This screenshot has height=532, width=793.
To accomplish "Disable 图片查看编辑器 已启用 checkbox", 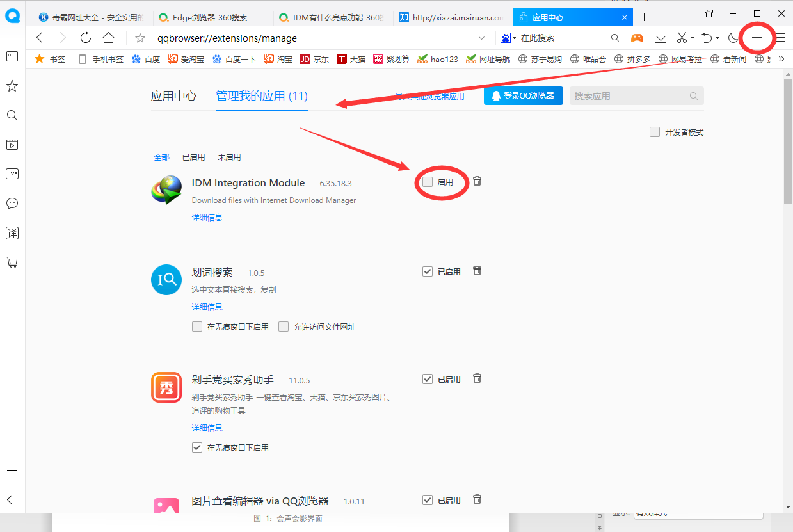I will point(428,500).
